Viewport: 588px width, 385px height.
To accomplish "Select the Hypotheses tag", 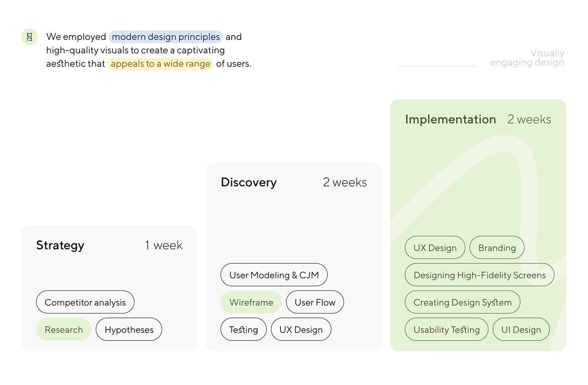I will (129, 330).
